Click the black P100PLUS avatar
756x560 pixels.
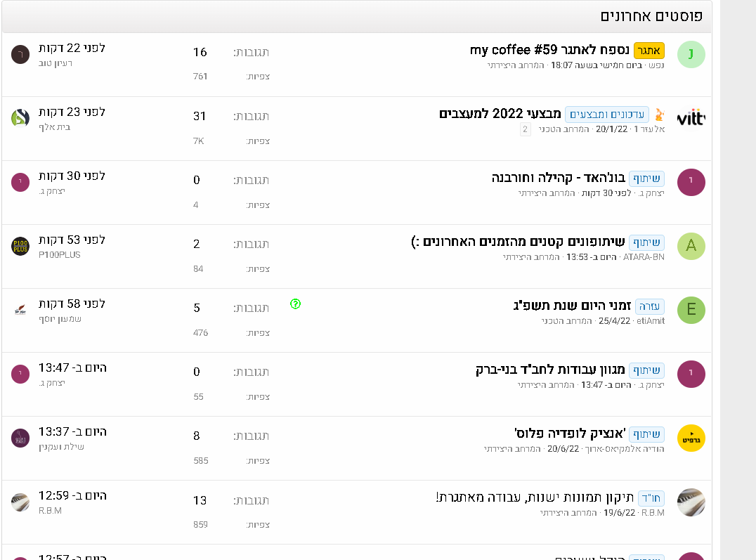20,245
